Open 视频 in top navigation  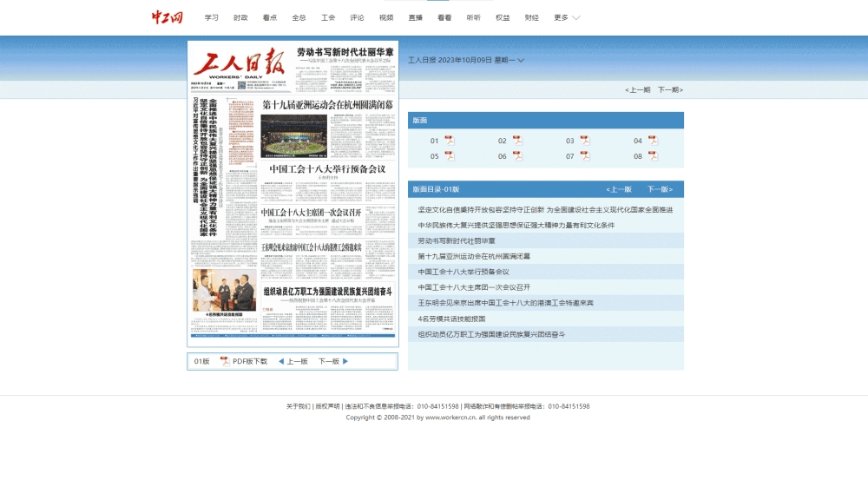point(386,17)
